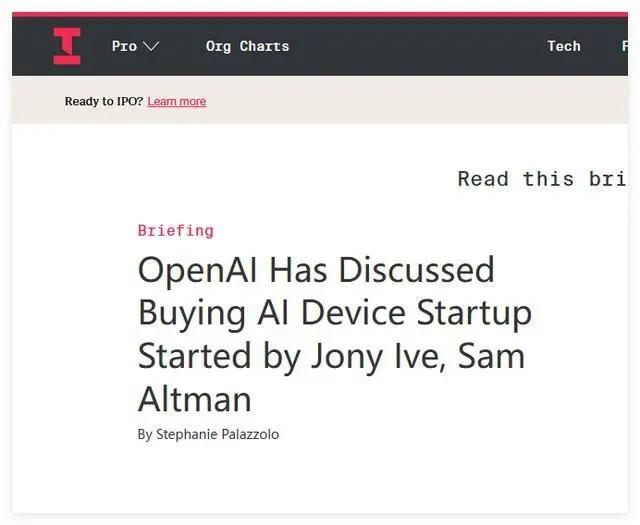Click the word Altman in the headline
Image resolution: width=640 pixels, height=525 pixels.
[195, 399]
